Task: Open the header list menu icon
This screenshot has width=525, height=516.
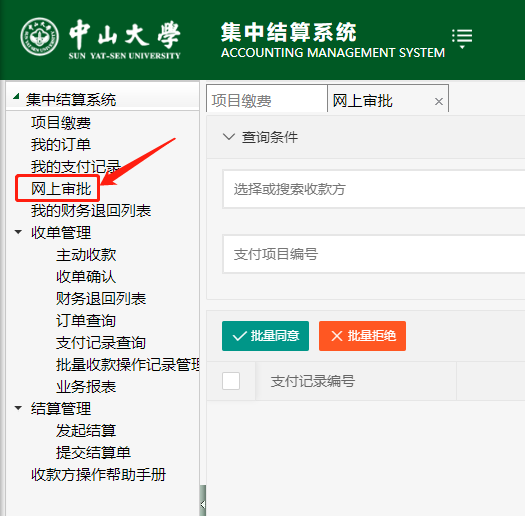Action: [462, 39]
